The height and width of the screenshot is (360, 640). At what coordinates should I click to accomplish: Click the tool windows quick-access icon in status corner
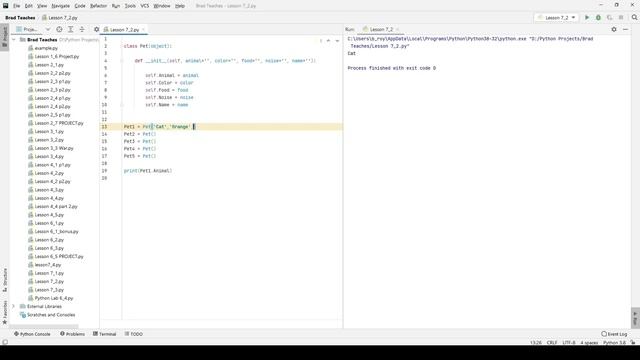[x=5, y=342]
